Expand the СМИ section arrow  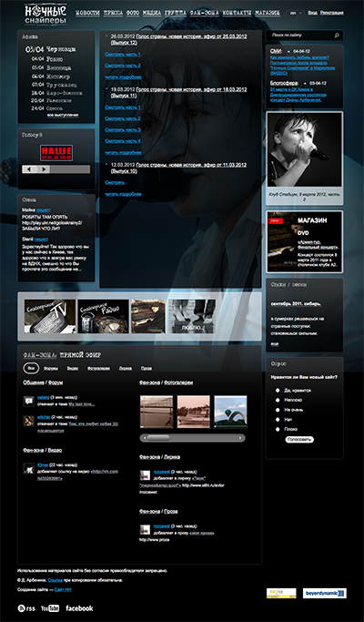click(288, 52)
